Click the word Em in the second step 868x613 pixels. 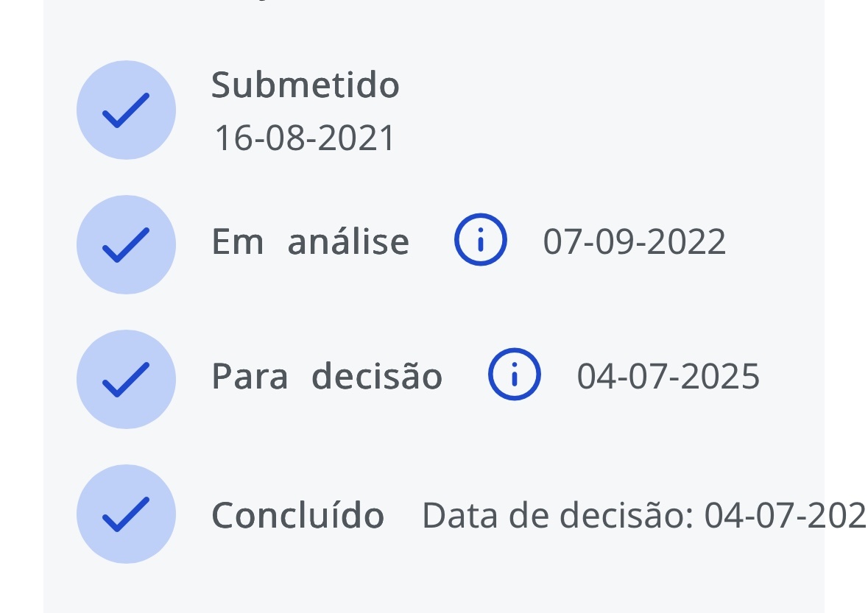tap(237, 242)
